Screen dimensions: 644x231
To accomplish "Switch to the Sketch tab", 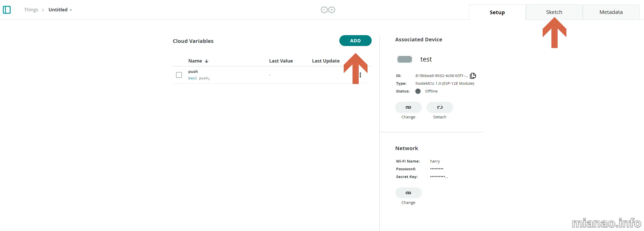I will click(554, 12).
